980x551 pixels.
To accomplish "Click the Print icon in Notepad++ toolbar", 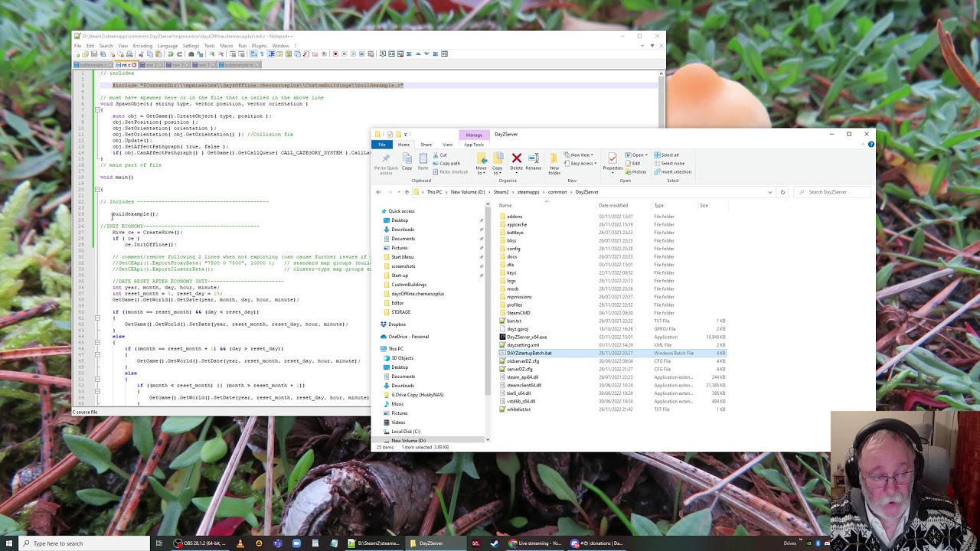I will [x=129, y=54].
